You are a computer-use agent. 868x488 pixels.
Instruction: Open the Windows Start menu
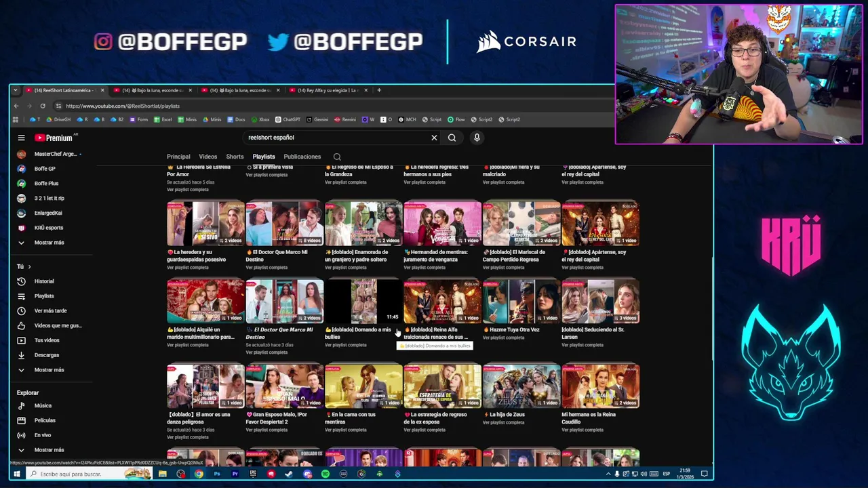point(16,474)
